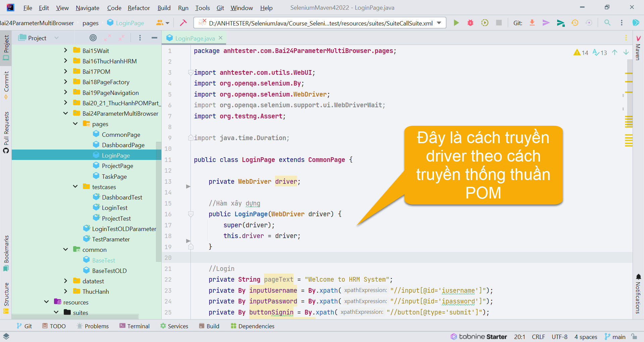Jump to previous highlighted error arrow
This screenshot has height=342, width=644.
(614, 52)
